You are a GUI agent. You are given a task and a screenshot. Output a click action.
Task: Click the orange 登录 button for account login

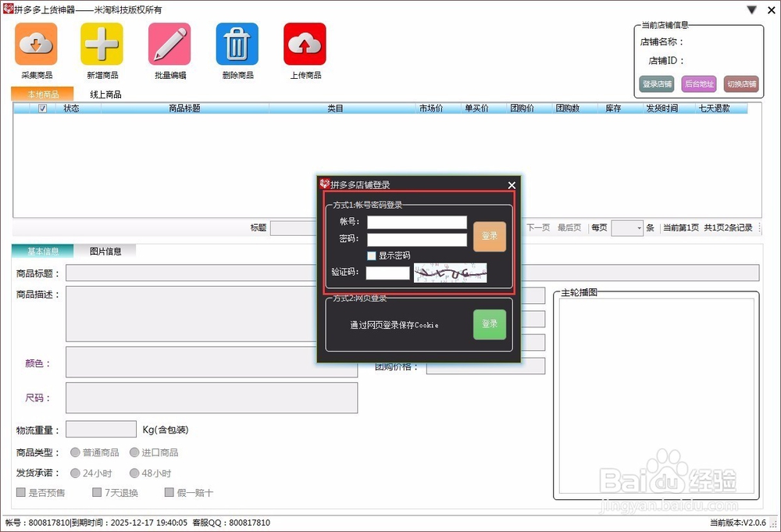[x=490, y=237]
